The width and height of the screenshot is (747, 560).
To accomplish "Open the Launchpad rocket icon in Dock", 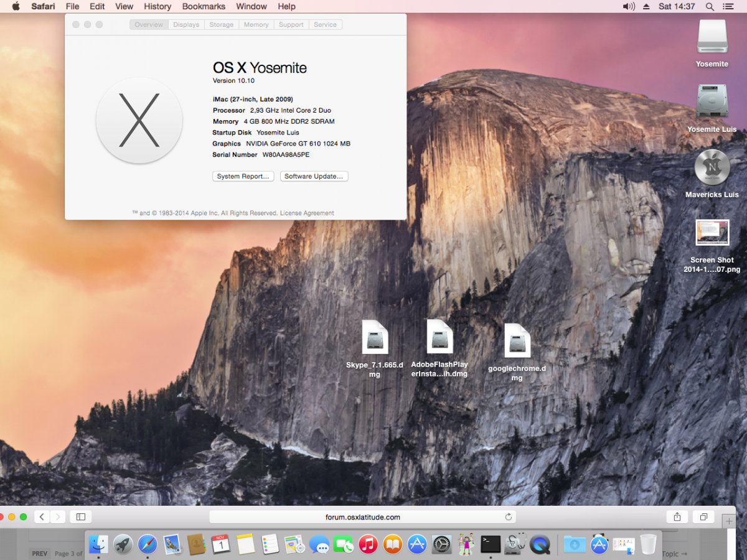I will pos(123,544).
